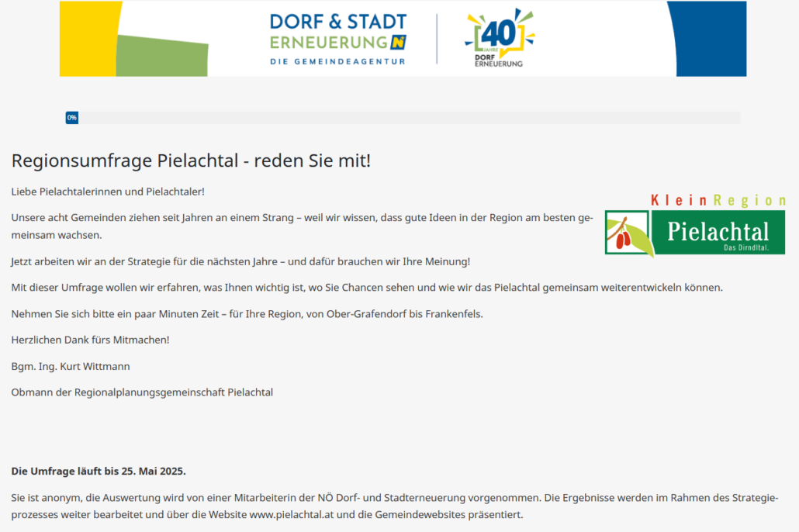Click the 'DIE GEMEINDEAGENTUR' tagline
Viewport: 799px width, 532px height.
click(x=337, y=61)
